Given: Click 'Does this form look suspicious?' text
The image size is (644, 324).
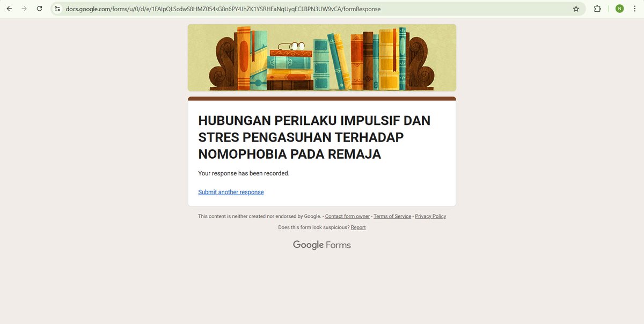Looking at the screenshot, I should click(313, 227).
